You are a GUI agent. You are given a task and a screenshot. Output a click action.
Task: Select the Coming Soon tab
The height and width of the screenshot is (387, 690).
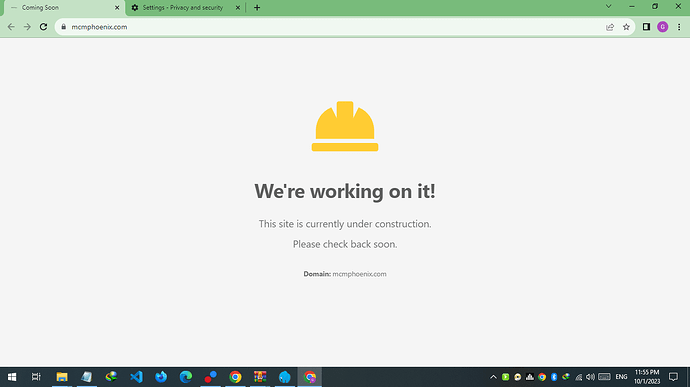coord(65,7)
